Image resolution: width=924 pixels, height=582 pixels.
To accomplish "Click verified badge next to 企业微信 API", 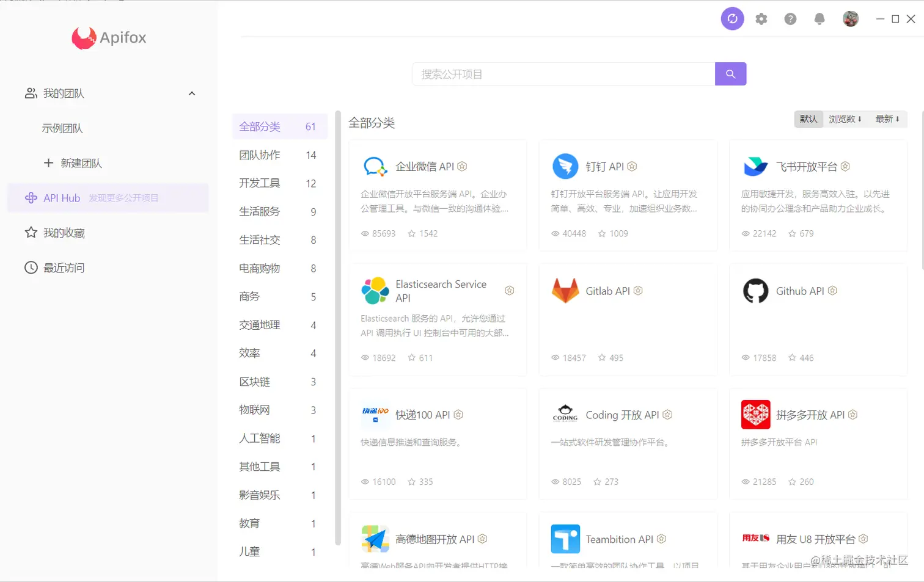I will point(463,166).
